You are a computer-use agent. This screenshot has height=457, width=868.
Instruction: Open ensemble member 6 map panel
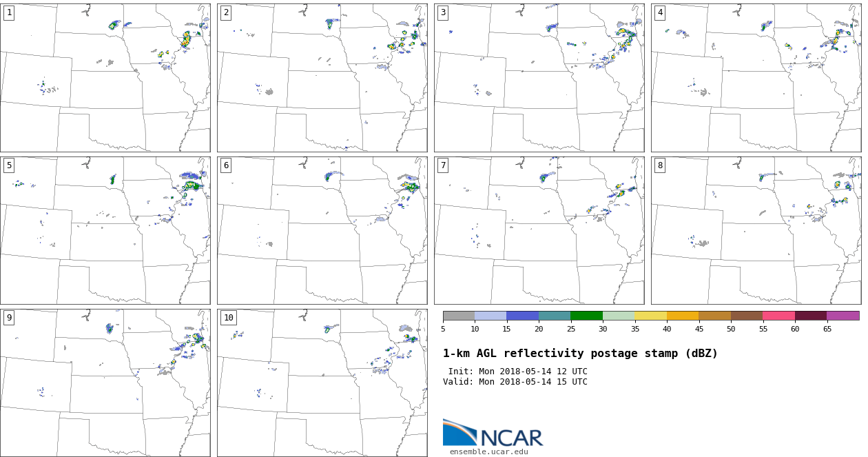tap(322, 230)
